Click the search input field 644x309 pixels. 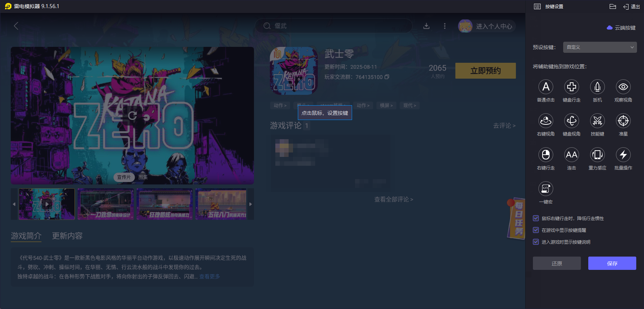click(x=334, y=26)
